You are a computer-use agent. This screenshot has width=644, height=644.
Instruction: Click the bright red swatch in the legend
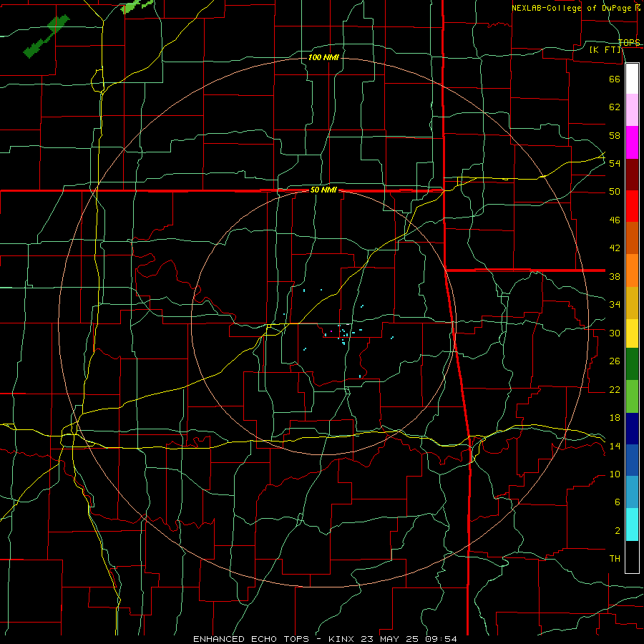tap(632, 206)
